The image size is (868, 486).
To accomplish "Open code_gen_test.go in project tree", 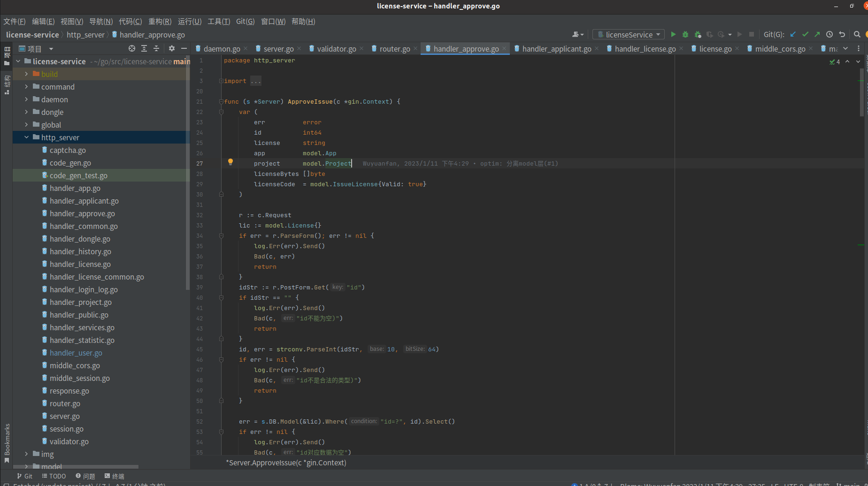I will [x=78, y=175].
